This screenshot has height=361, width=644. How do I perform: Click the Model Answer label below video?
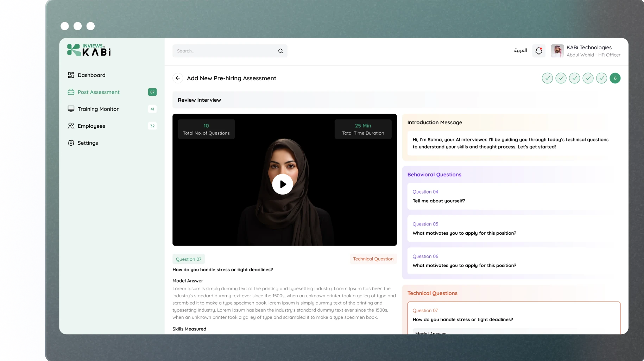188,280
